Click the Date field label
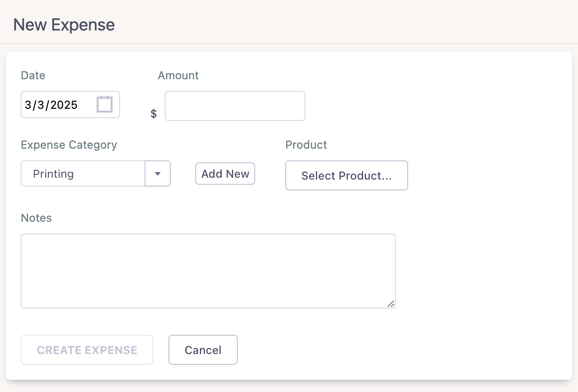 pyautogui.click(x=33, y=75)
